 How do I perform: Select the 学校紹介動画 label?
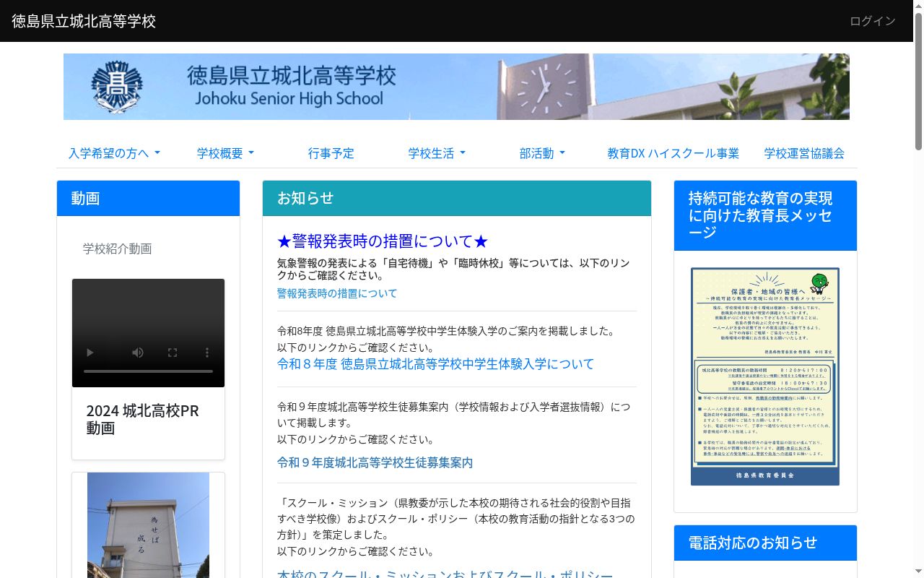point(118,249)
